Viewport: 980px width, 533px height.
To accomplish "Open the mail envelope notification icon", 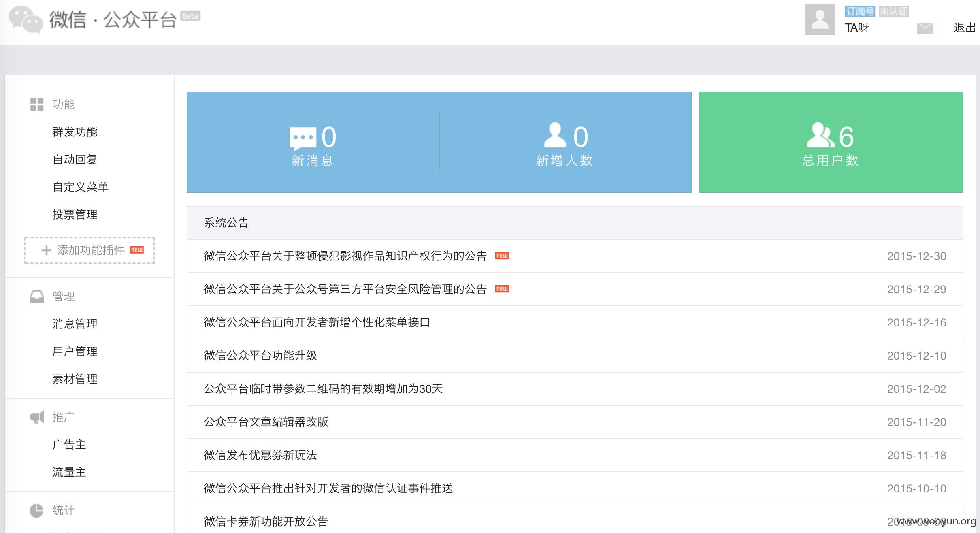I will click(x=925, y=28).
